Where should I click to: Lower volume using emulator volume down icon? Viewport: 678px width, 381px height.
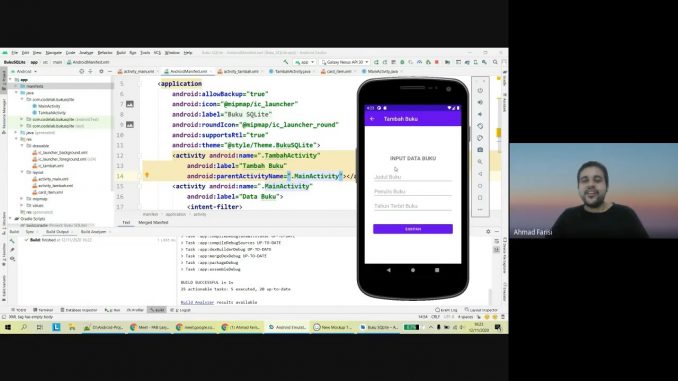click(x=480, y=115)
